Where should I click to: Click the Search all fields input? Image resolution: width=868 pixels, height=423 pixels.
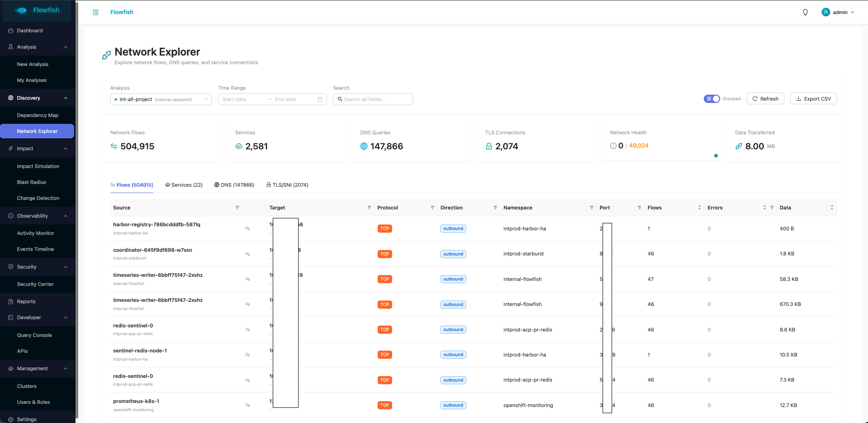373,99
